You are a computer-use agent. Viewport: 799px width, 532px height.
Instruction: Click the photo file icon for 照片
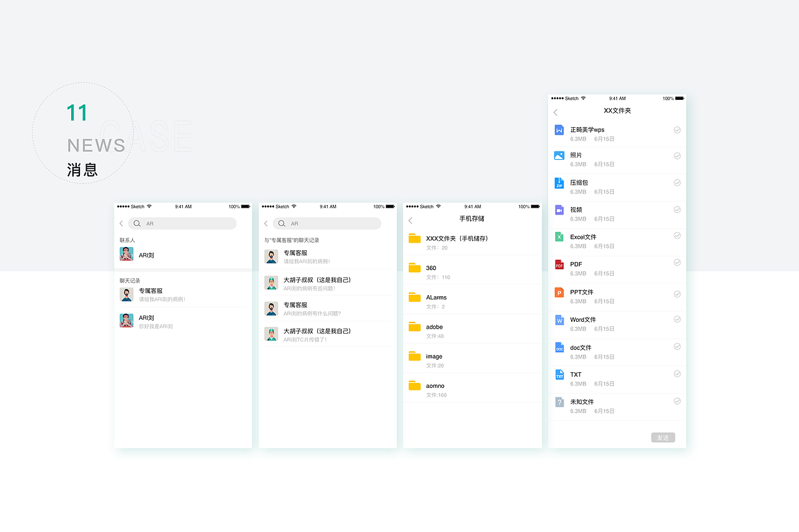(559, 155)
